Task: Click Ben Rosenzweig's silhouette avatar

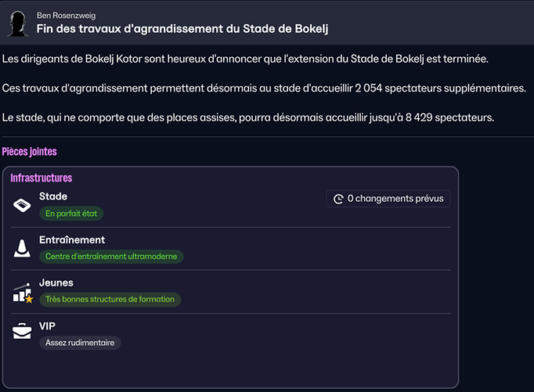Action: (18, 22)
